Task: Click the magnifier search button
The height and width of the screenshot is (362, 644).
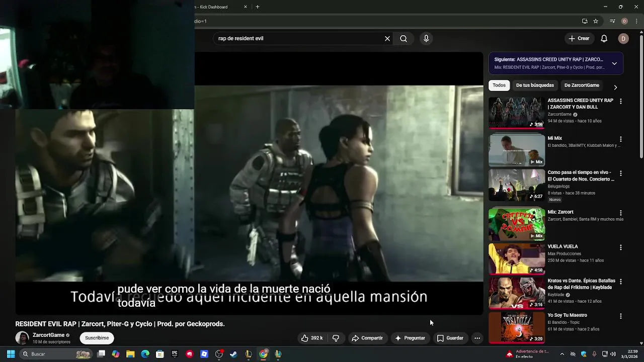Action: (404, 38)
